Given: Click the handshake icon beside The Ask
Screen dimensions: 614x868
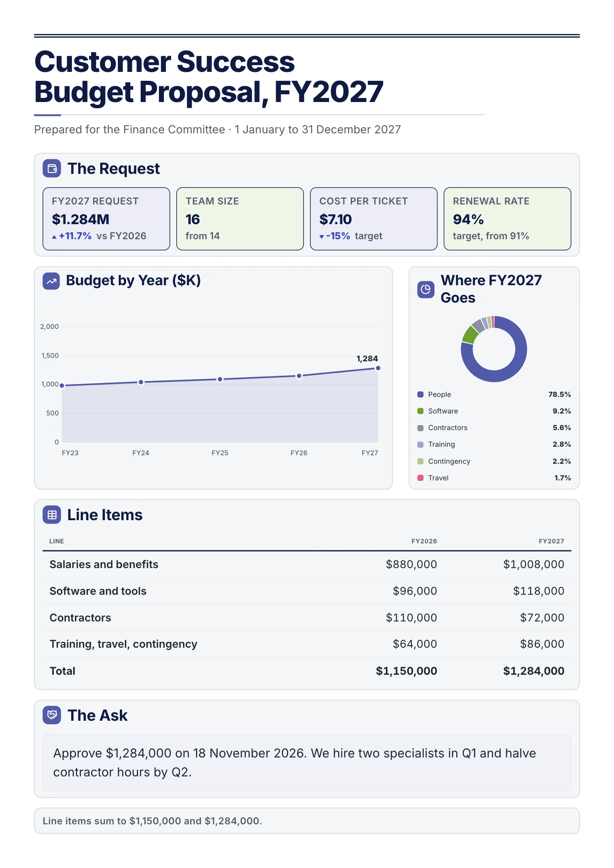Looking at the screenshot, I should 52,715.
